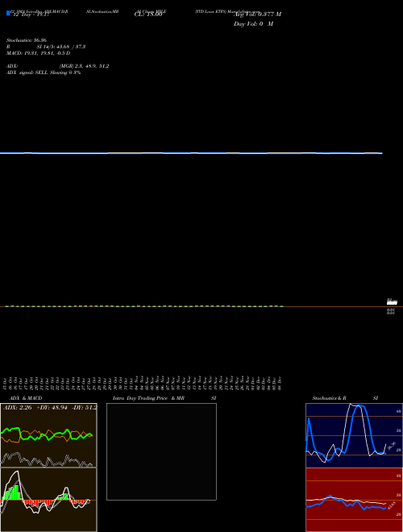Click the blue SMA price line in main chart
This screenshot has height=532, width=403.
coord(191,153)
